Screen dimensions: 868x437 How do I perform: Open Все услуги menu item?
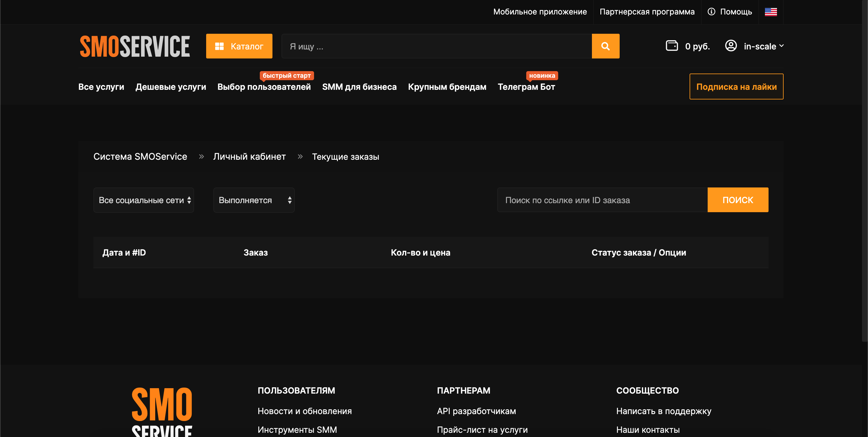(x=101, y=87)
